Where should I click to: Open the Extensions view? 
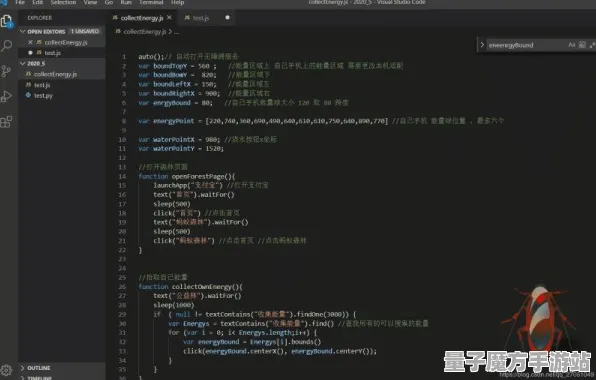[x=6, y=122]
